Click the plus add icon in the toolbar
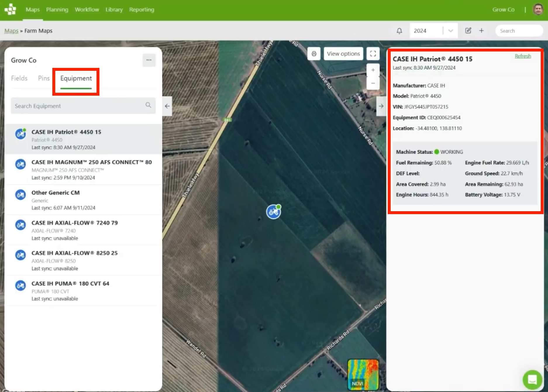The height and width of the screenshot is (392, 548). [481, 31]
